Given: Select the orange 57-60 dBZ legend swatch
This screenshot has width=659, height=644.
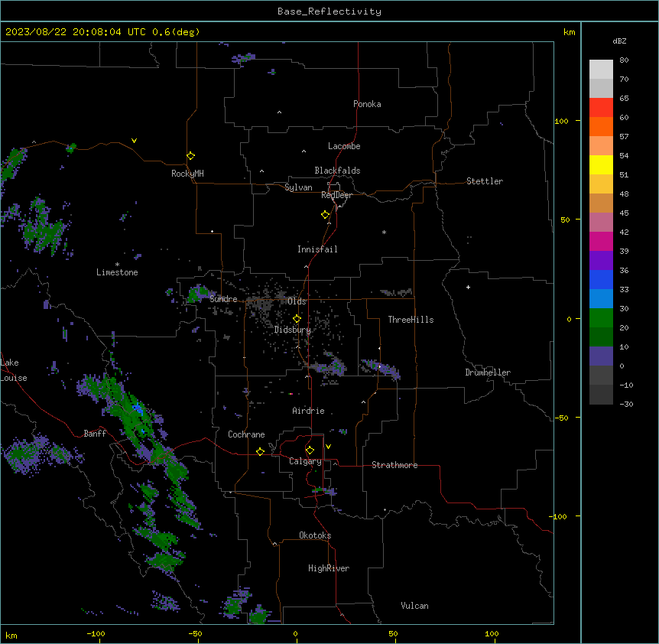Looking at the screenshot, I should (x=601, y=126).
